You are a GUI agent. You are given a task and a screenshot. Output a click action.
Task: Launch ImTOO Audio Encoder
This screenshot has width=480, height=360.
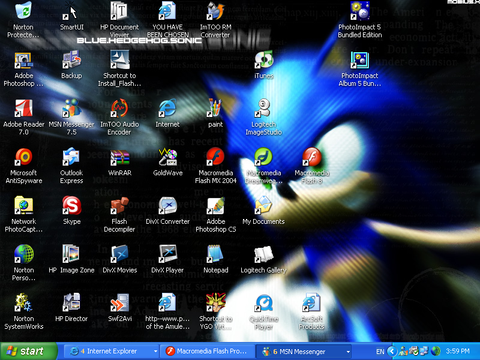tap(119, 108)
